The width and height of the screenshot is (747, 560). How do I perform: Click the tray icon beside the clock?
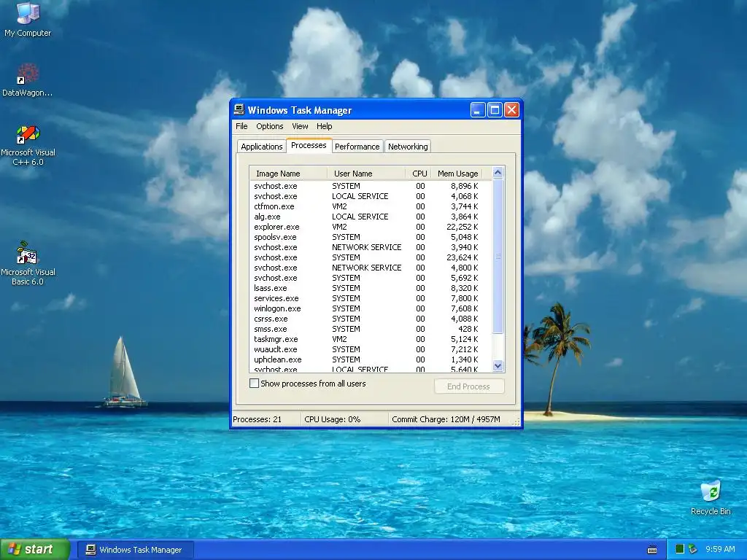[x=693, y=549]
